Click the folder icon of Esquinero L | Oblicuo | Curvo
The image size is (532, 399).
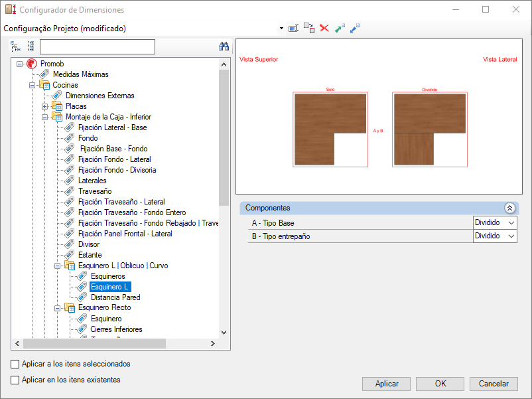click(70, 266)
